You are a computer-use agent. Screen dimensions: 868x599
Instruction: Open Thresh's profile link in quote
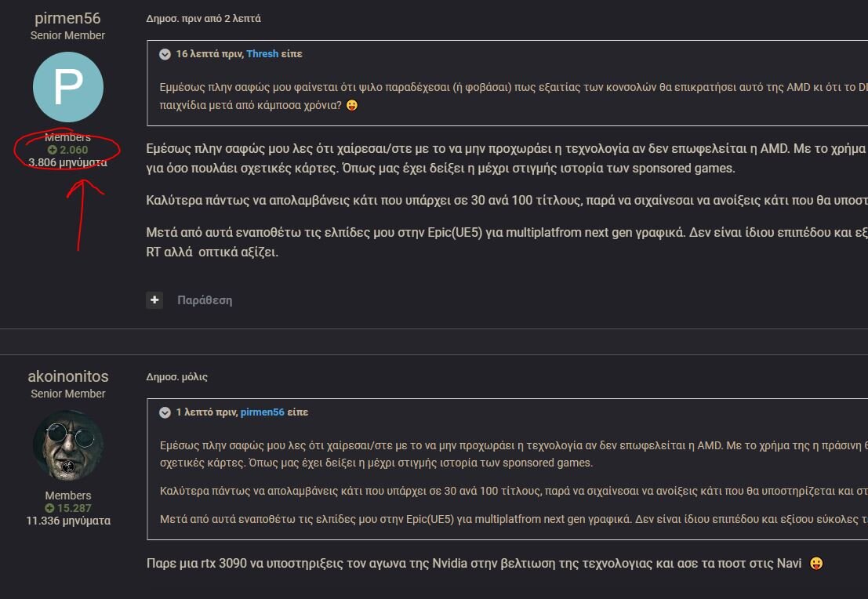[263, 53]
